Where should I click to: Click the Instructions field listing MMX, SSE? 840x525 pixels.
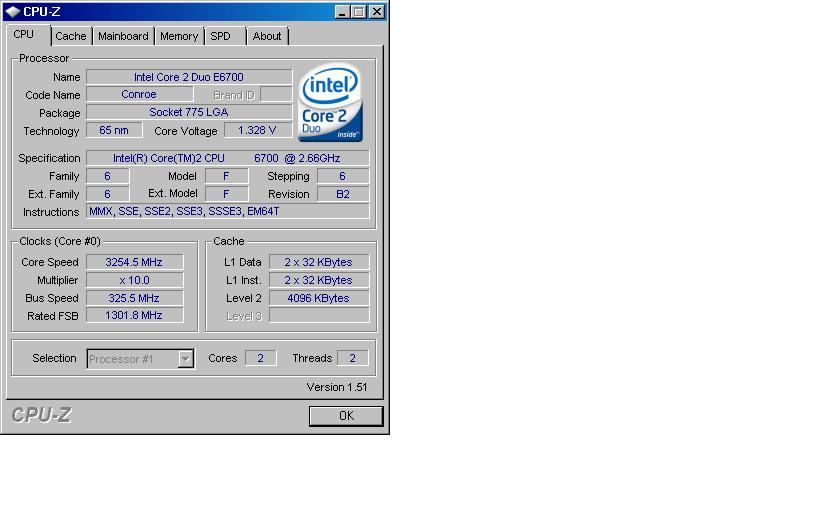click(228, 211)
